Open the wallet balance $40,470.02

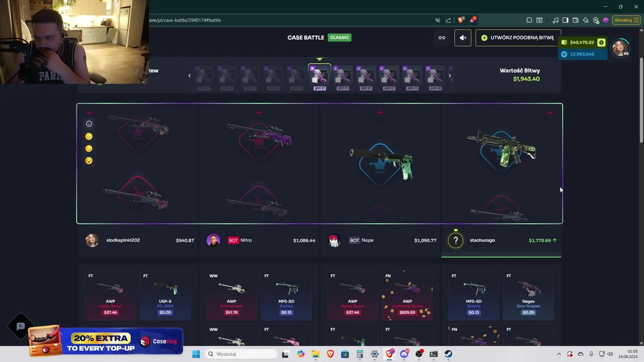pos(582,43)
